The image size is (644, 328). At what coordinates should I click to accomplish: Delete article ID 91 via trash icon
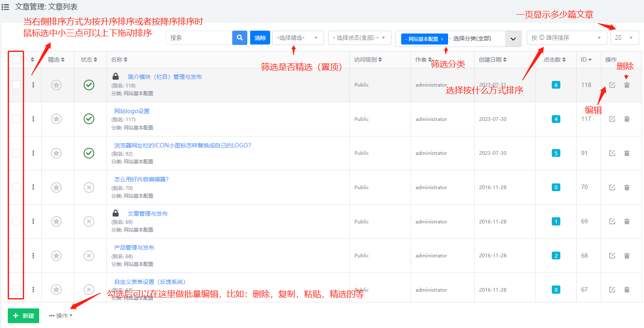(x=627, y=153)
